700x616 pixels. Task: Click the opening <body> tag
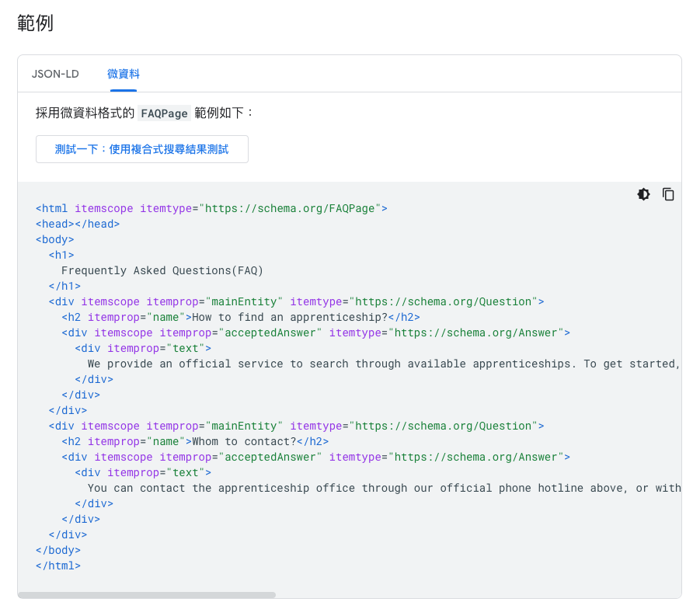coord(55,240)
